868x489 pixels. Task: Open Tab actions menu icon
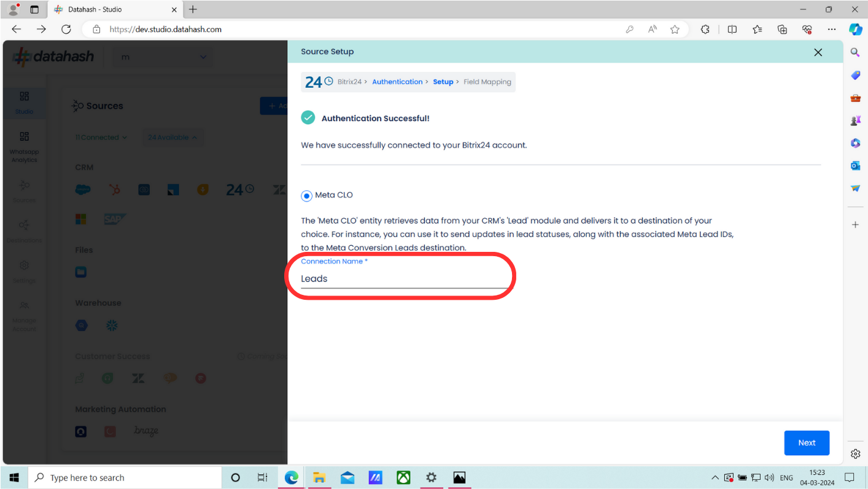pyautogui.click(x=34, y=9)
